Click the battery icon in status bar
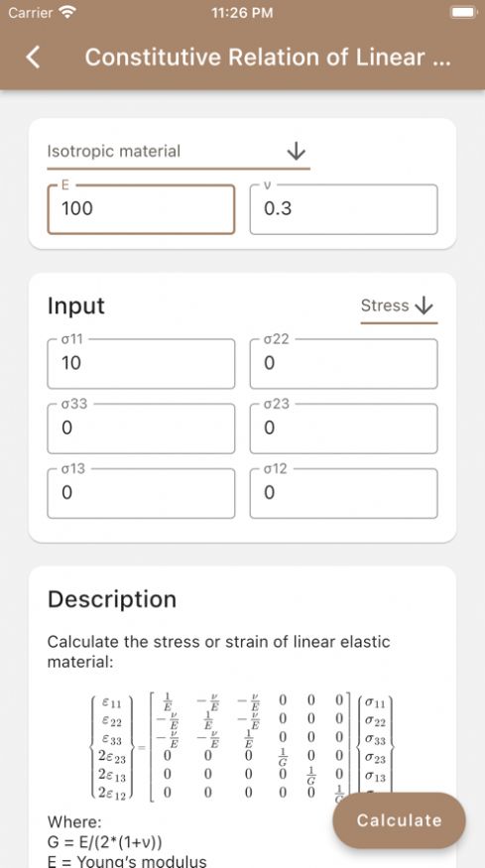This screenshot has height=868, width=485. pyautogui.click(x=462, y=13)
